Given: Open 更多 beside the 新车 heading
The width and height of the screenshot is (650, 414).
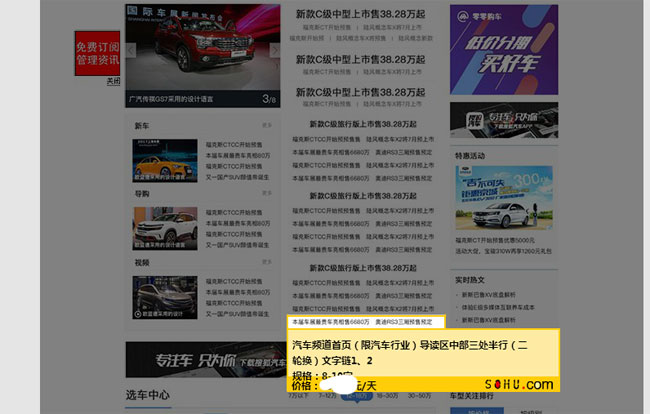Looking at the screenshot, I should click(267, 125).
